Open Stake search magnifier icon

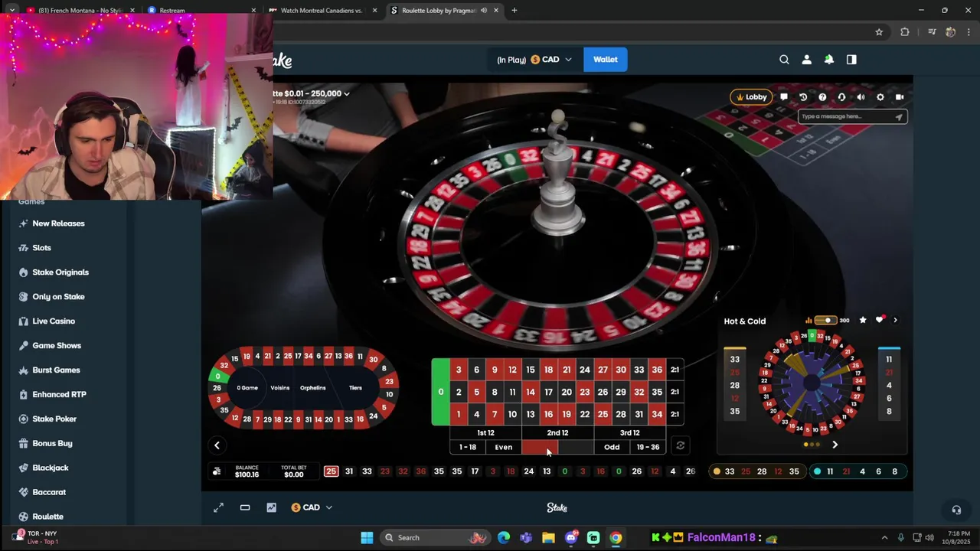click(x=784, y=60)
